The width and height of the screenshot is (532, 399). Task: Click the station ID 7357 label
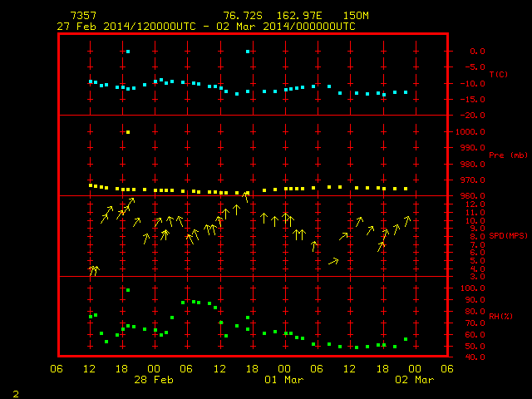[83, 16]
